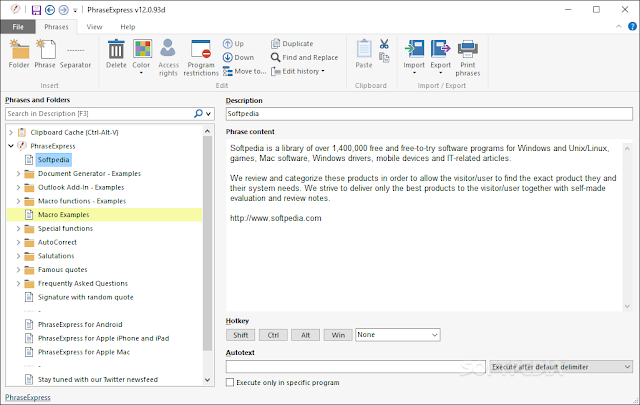This screenshot has height=405, width=640.
Task: Enable Execute only in specific program
Action: (230, 383)
